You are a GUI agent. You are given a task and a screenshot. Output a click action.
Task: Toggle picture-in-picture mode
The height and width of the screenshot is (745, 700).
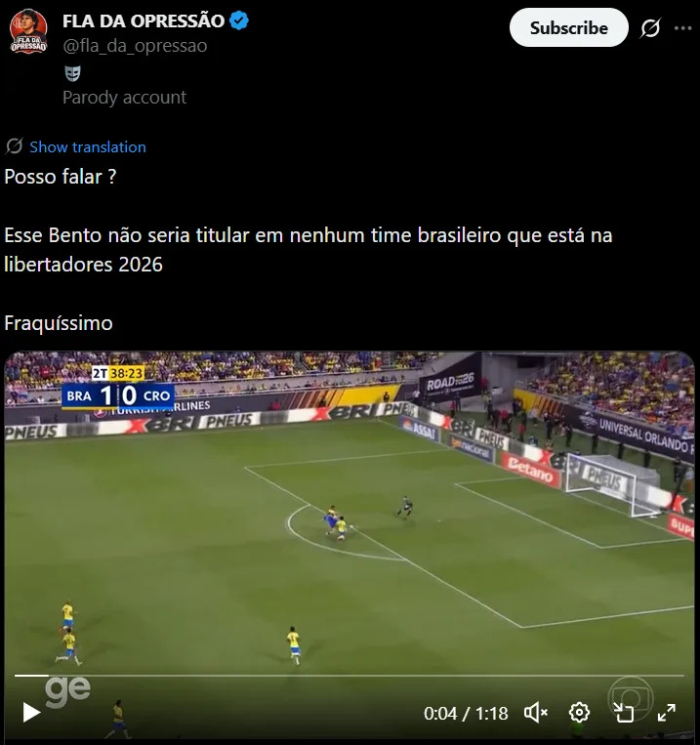(623, 713)
